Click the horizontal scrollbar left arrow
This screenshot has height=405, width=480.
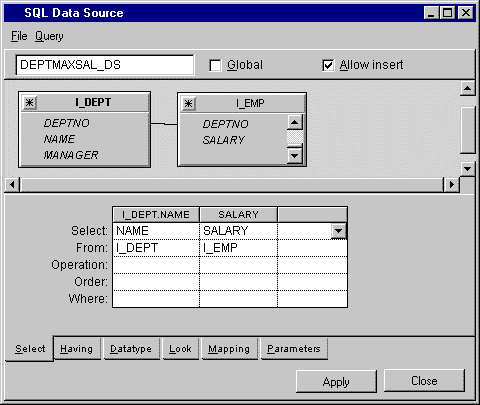click(12, 184)
